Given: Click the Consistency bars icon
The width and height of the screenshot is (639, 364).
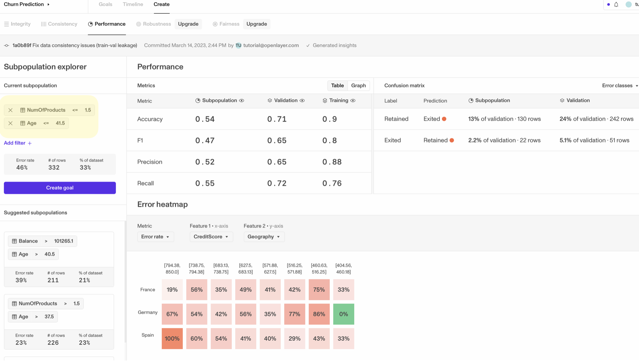Looking at the screenshot, I should point(43,24).
